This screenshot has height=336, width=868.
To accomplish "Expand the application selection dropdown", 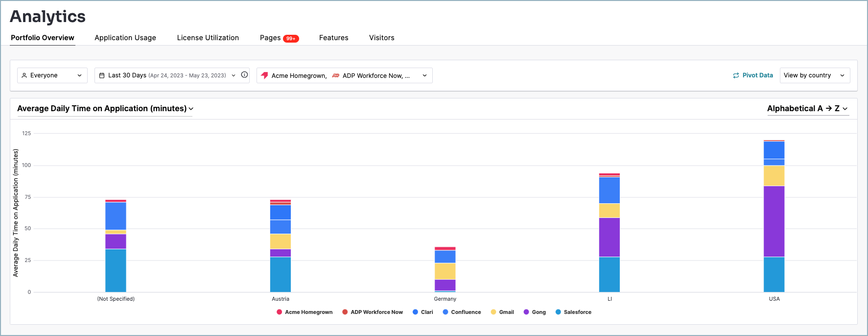I will point(345,75).
